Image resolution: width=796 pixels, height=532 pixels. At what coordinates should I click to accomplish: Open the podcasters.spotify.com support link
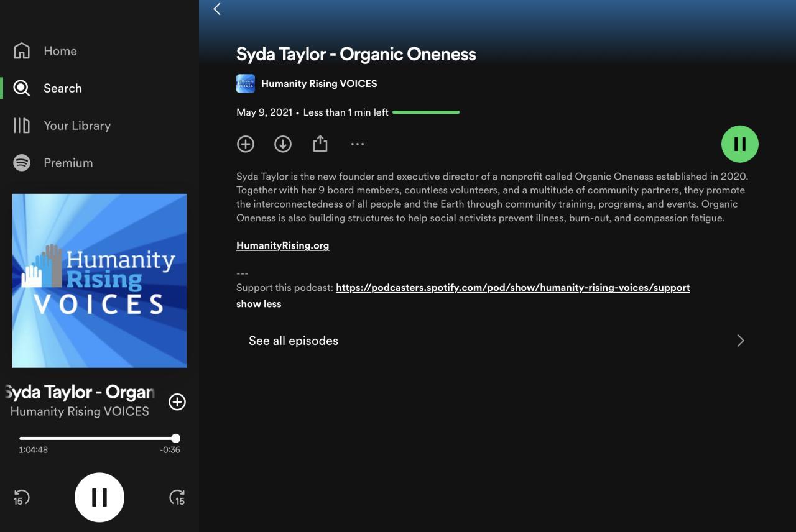click(x=513, y=288)
